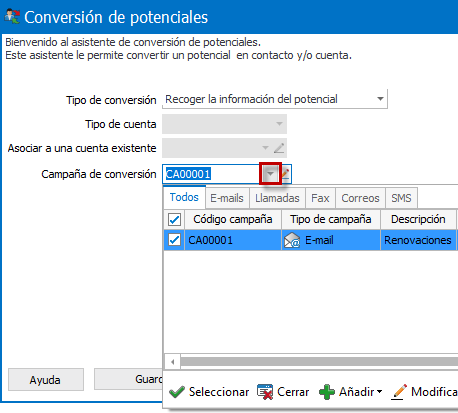The height and width of the screenshot is (413, 458).
Task: Click the Cerrar window icon with red X
Action: pos(265,392)
